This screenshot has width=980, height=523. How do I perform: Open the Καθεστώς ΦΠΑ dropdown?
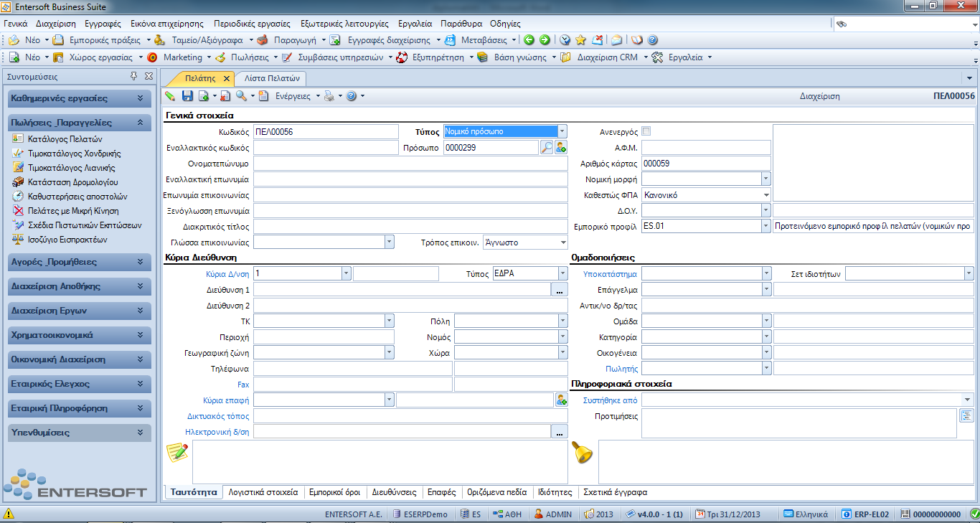point(765,194)
